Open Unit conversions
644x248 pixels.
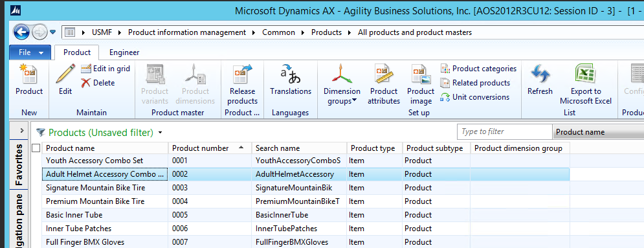click(474, 97)
